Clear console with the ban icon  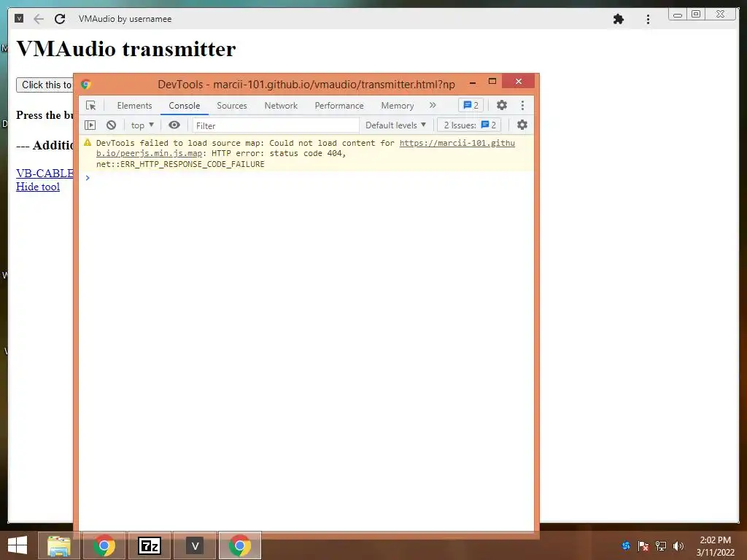point(111,125)
